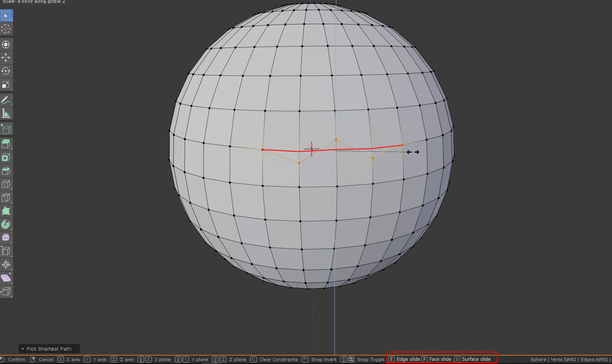Choose the Add Cube tool
Viewport: 612px width, 364px height.
click(x=6, y=129)
